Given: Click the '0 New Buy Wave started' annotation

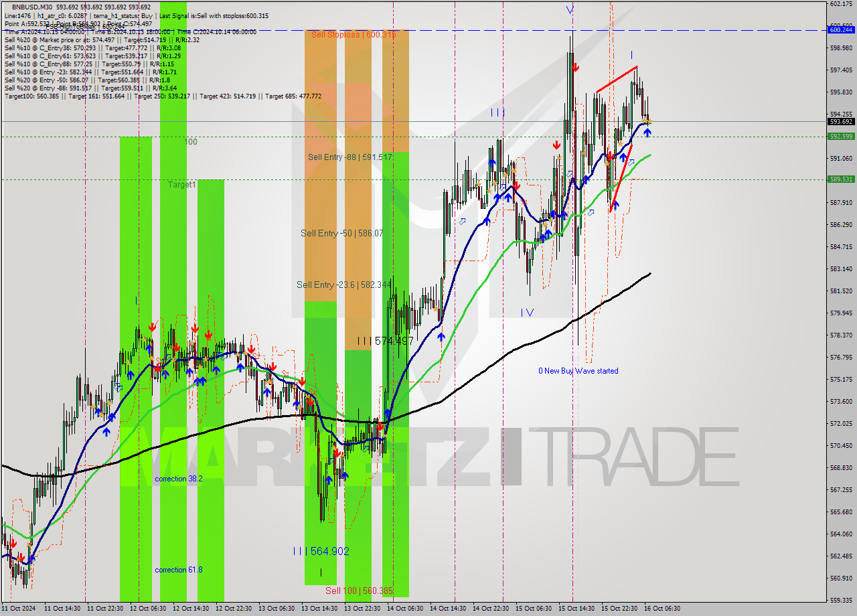Looking at the screenshot, I should 578,371.
